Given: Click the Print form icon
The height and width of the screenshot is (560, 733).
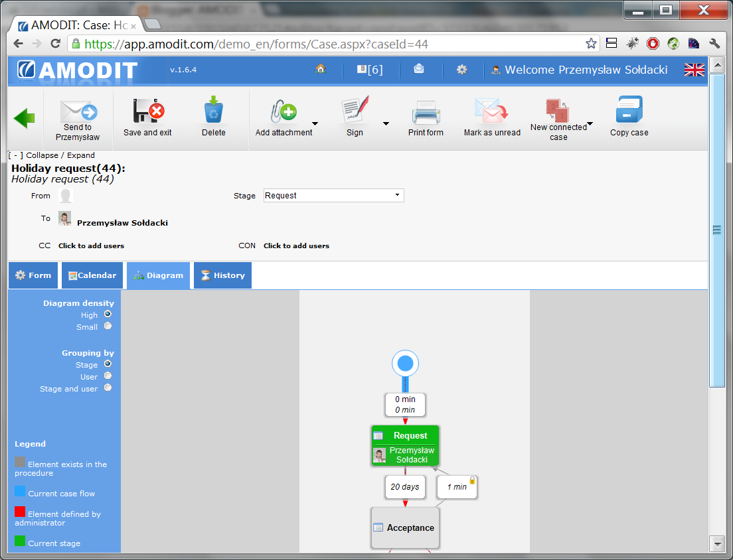Looking at the screenshot, I should 425,111.
